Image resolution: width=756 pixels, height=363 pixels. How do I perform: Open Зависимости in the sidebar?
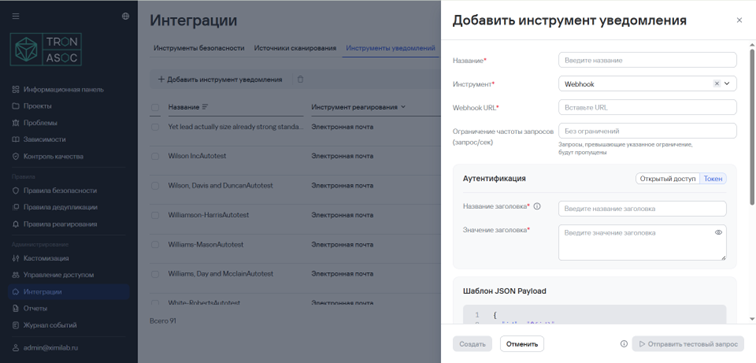44,139
